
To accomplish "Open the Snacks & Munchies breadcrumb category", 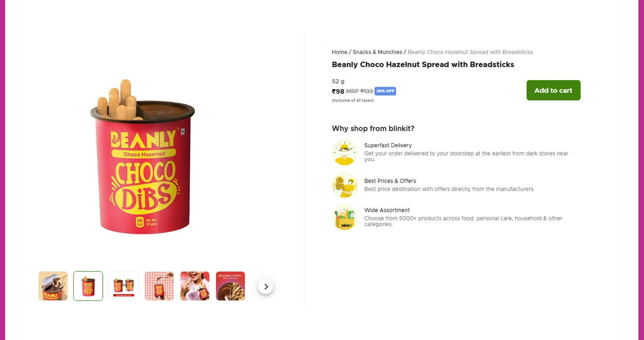I will click(x=377, y=52).
